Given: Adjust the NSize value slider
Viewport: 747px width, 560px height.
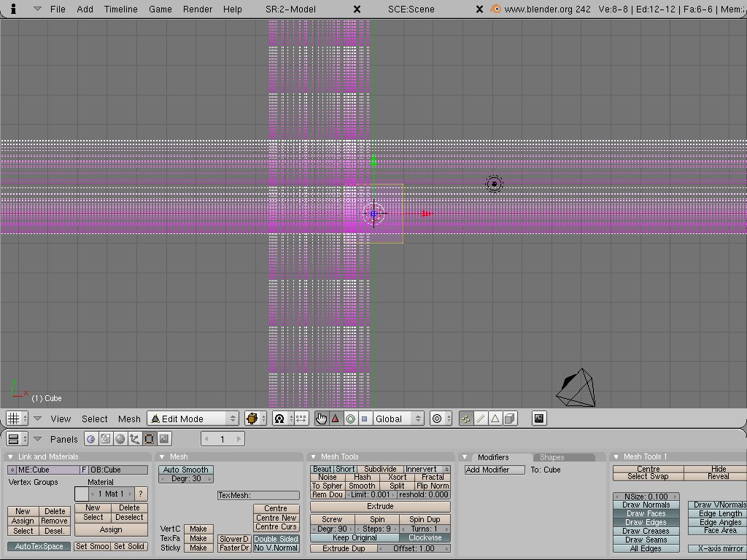Looking at the screenshot, I should click(x=646, y=497).
